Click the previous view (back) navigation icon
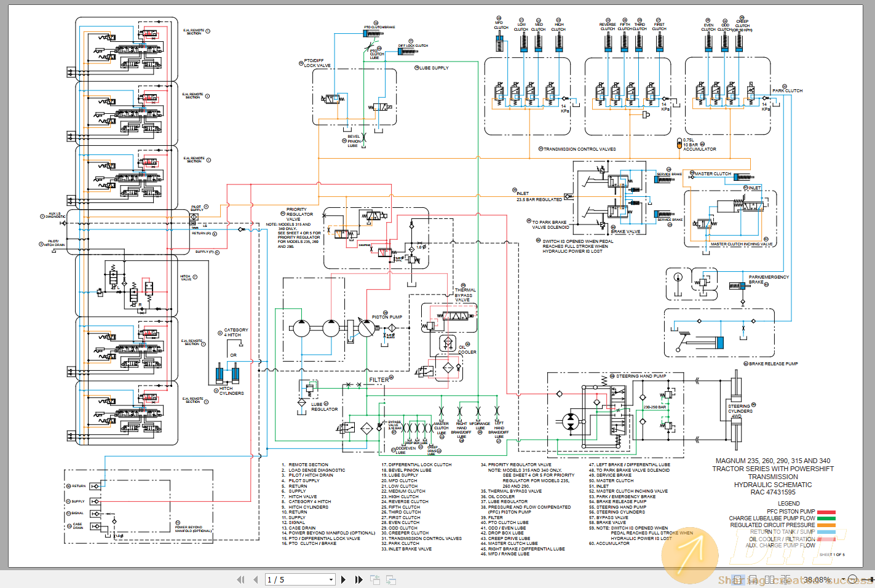This screenshot has width=875, height=588. (x=375, y=579)
